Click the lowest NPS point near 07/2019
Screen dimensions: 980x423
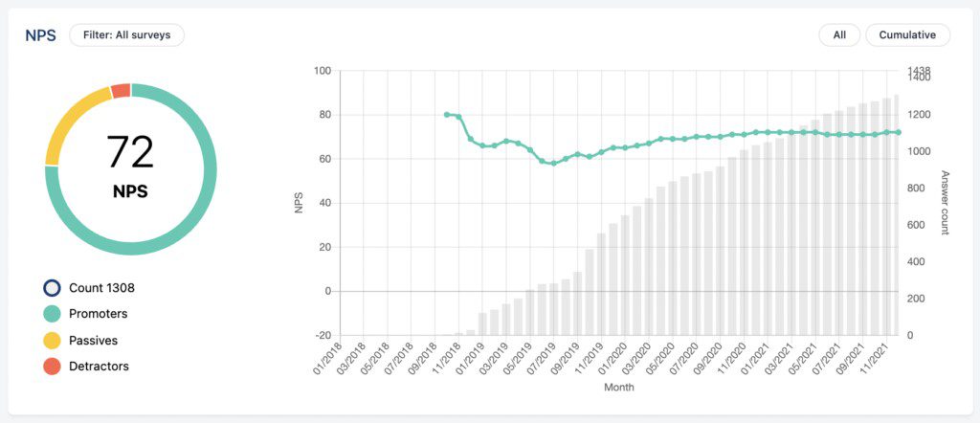coord(553,163)
